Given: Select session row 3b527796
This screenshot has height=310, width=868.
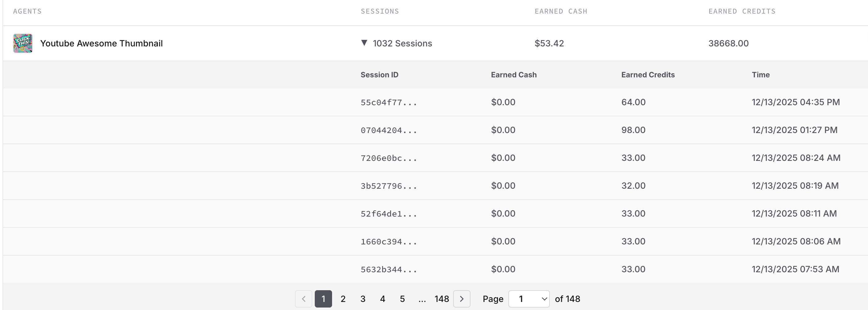Looking at the screenshot, I should click(389, 186).
